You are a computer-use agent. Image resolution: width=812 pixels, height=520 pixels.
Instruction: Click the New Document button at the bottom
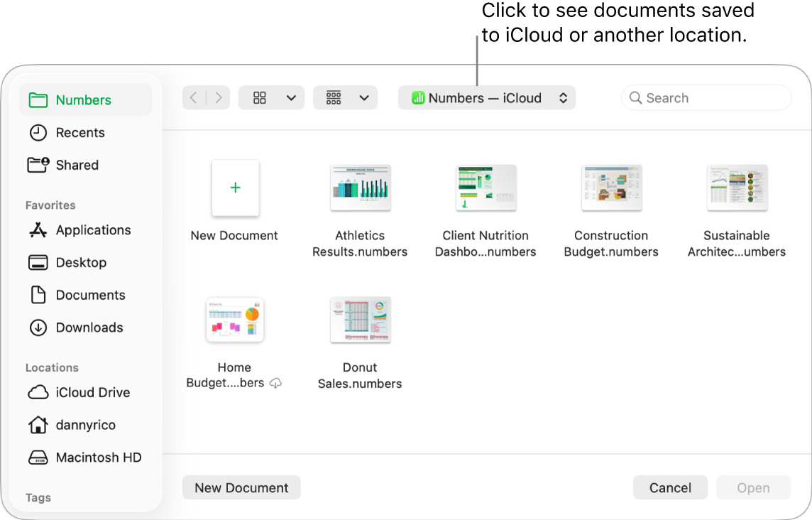(x=241, y=487)
